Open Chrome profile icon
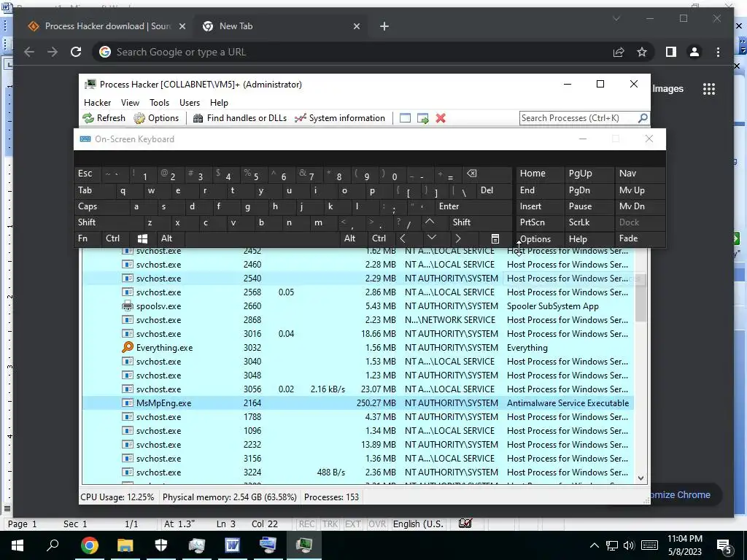The width and height of the screenshot is (747, 560). [x=694, y=52]
